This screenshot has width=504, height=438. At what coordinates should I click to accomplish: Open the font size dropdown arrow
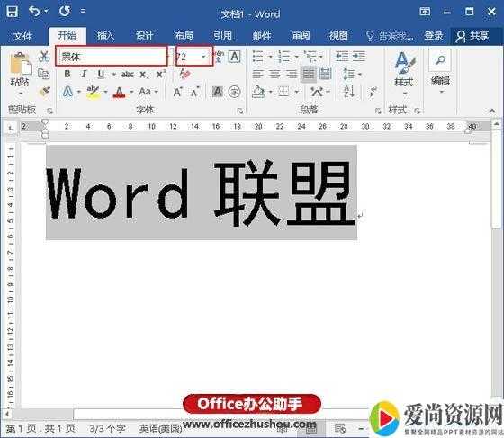point(203,57)
